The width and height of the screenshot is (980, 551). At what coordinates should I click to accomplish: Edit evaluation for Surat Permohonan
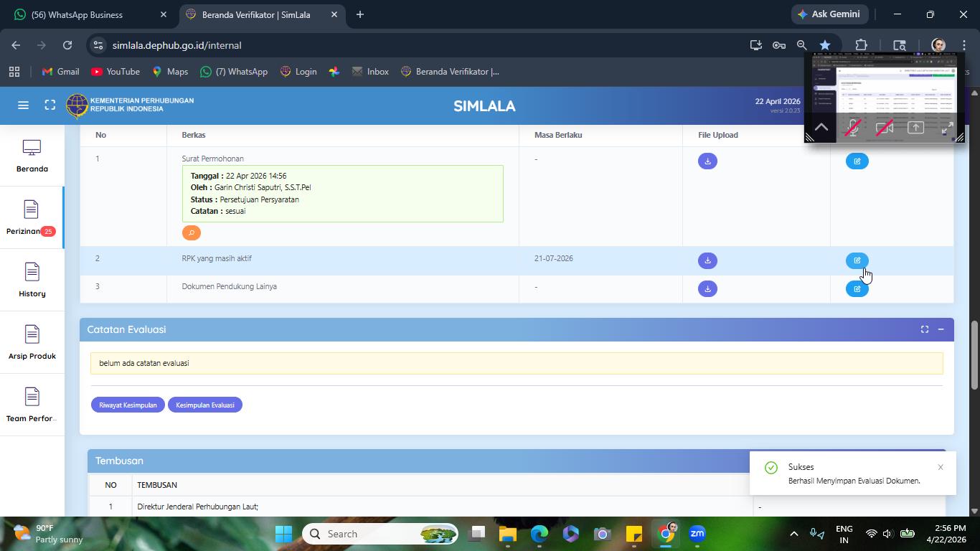click(857, 161)
